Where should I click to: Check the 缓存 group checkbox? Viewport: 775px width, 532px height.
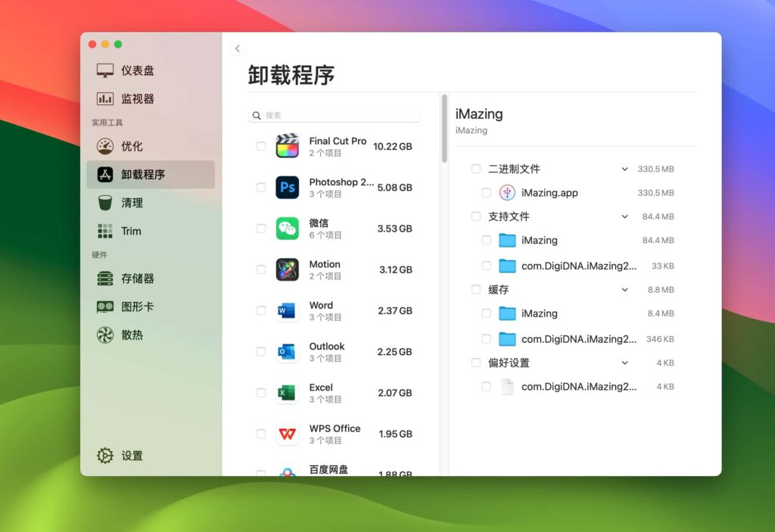point(475,289)
